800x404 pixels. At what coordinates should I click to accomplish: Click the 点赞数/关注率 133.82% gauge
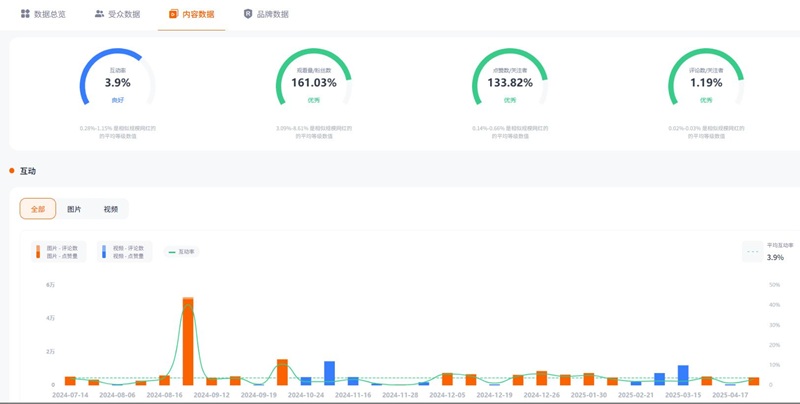[510, 82]
